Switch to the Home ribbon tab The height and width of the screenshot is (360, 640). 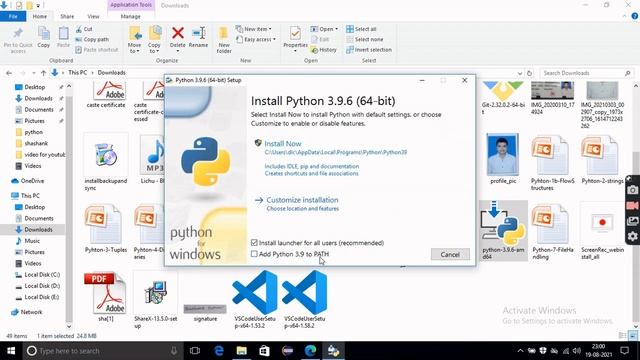coord(40,16)
